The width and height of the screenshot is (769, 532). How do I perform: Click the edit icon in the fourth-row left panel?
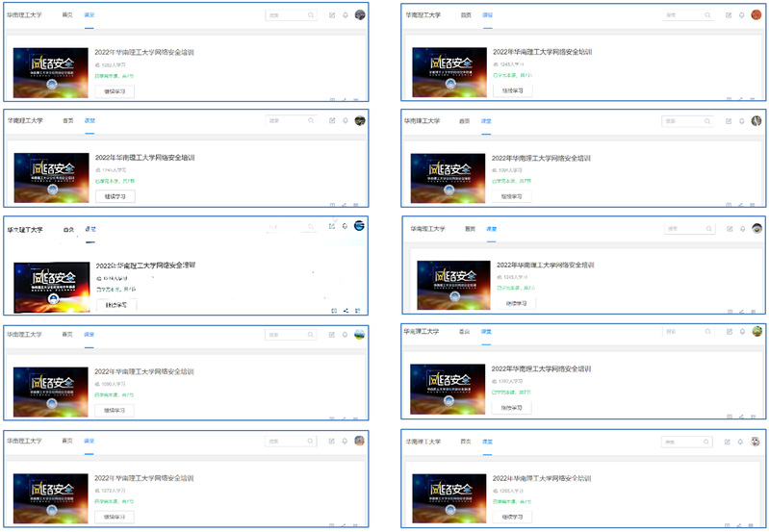(x=331, y=335)
